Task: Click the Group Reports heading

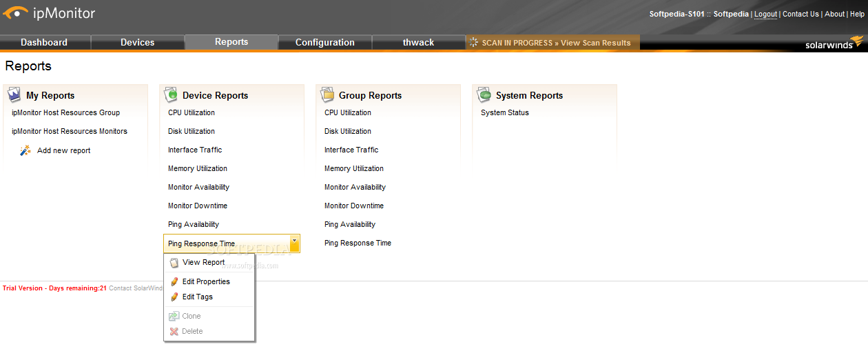Action: point(370,95)
